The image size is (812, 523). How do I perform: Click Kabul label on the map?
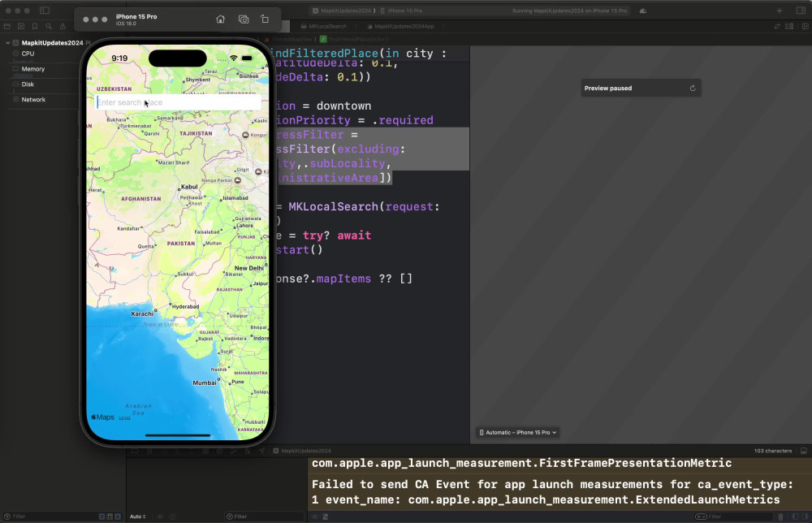(189, 187)
